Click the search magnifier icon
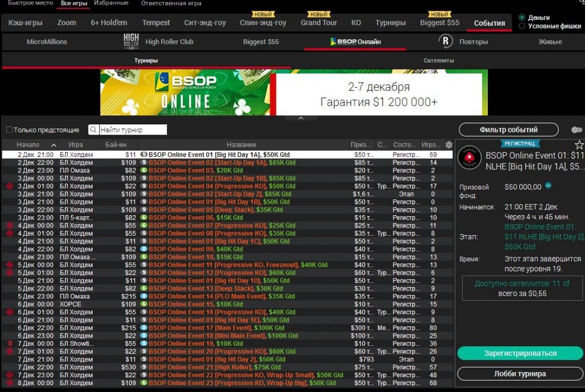The image size is (585, 392). [93, 129]
